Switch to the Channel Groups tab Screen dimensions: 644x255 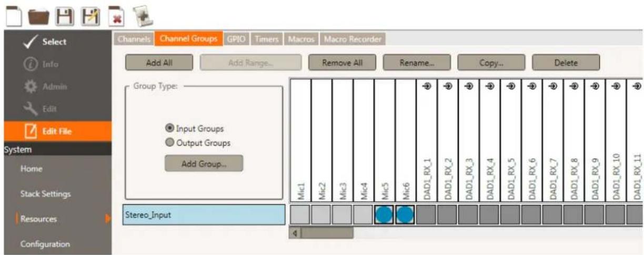pyautogui.click(x=188, y=38)
